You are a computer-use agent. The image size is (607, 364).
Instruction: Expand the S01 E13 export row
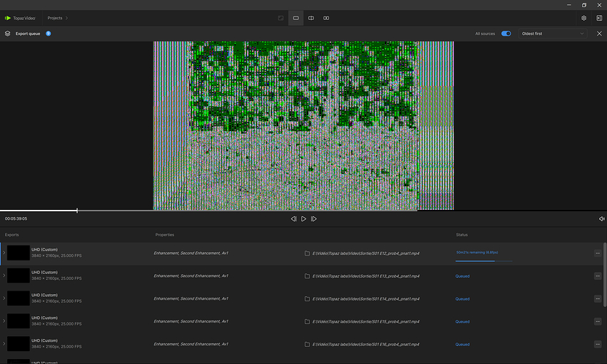[x=4, y=275]
